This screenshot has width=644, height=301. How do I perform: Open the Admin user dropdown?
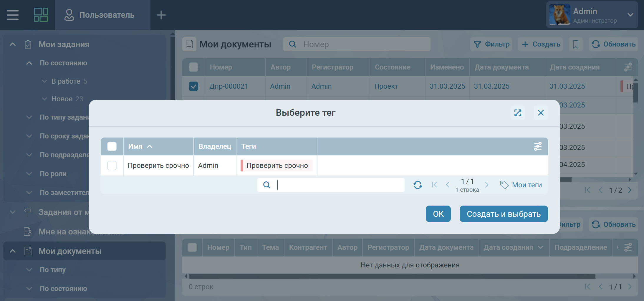click(630, 15)
